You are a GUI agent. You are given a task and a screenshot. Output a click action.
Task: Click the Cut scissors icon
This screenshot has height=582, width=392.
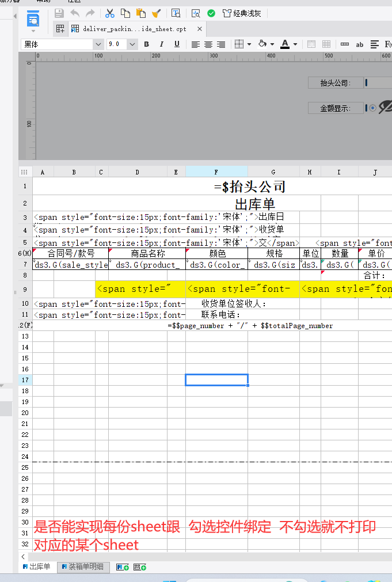(110, 13)
